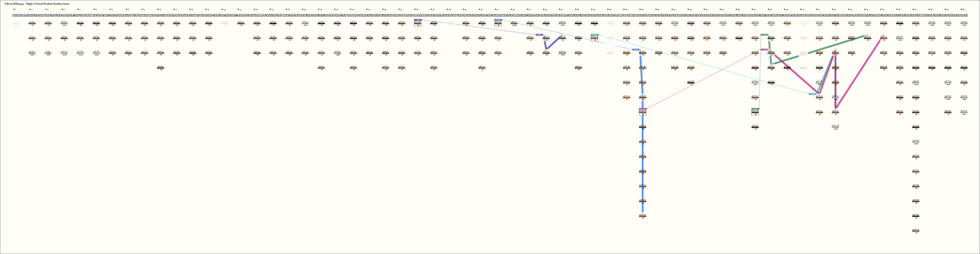Select the group # 10 header label

159,9
